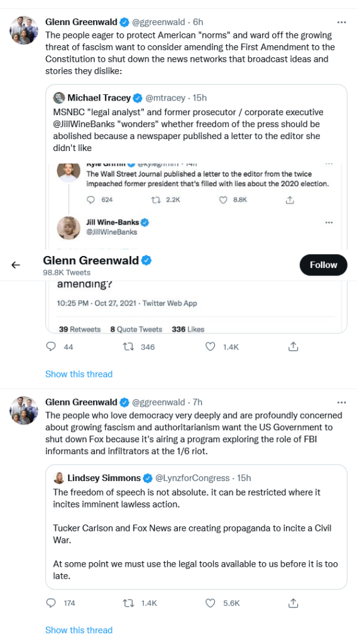This screenshot has height=644, width=357.
Task: Show this thread under the first tweet
Action: [79, 374]
